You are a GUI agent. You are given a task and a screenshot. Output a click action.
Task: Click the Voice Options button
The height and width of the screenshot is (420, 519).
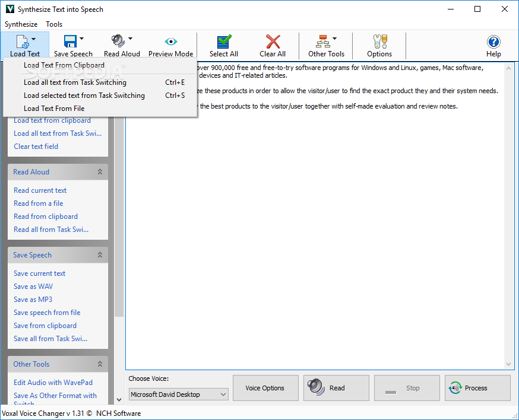click(265, 388)
